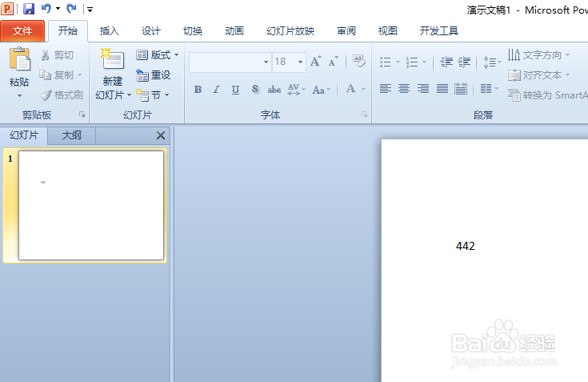Open the 对齐文本 align text menu
The width and height of the screenshot is (588, 382).
tap(539, 75)
